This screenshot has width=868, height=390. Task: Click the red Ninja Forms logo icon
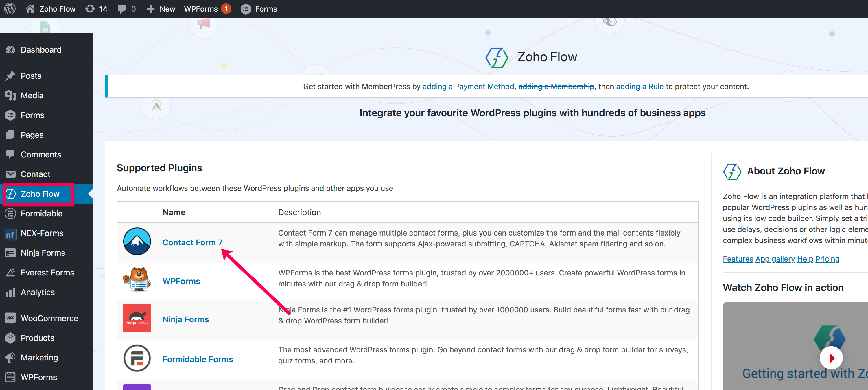[137, 318]
